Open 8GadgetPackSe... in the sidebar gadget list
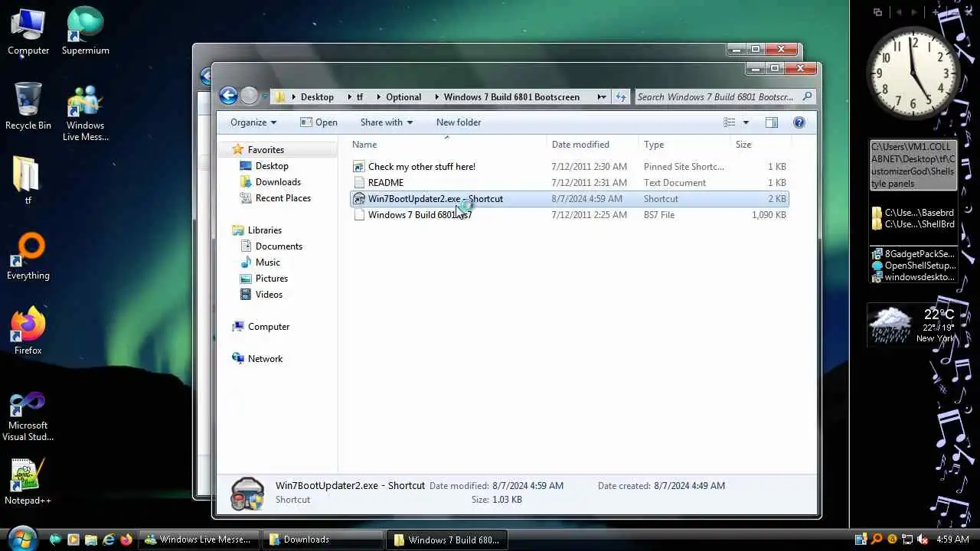This screenshot has width=980, height=551. (913, 254)
